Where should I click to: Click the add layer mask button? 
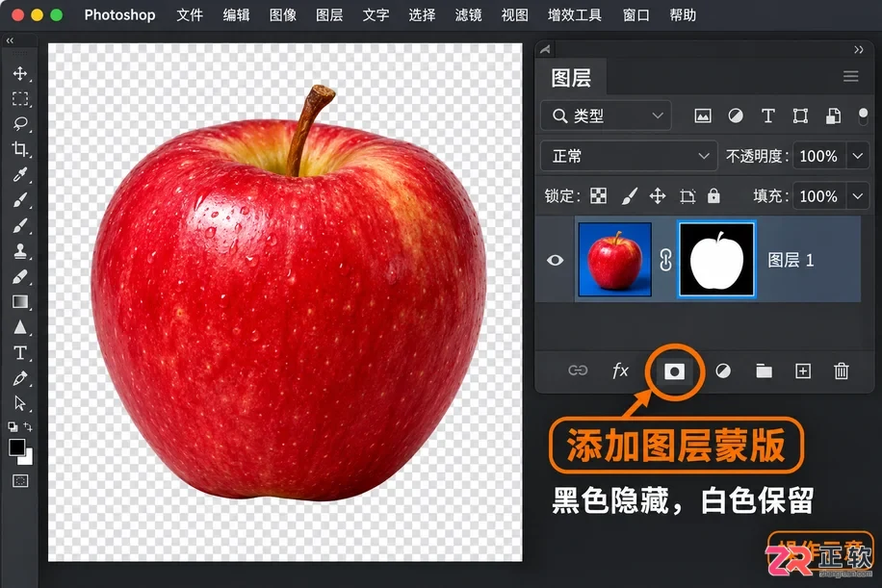(674, 371)
